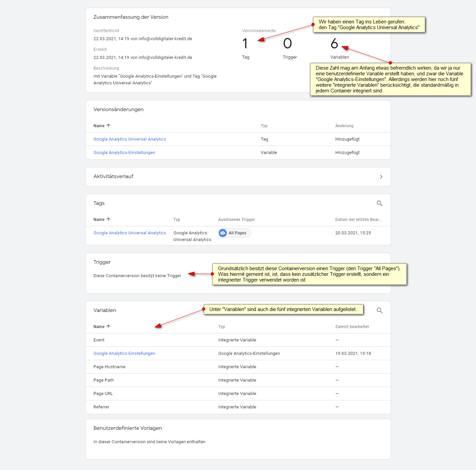Image resolution: width=476 pixels, height=470 pixels.
Task: Select the Event variable row
Action: pyautogui.click(x=238, y=340)
